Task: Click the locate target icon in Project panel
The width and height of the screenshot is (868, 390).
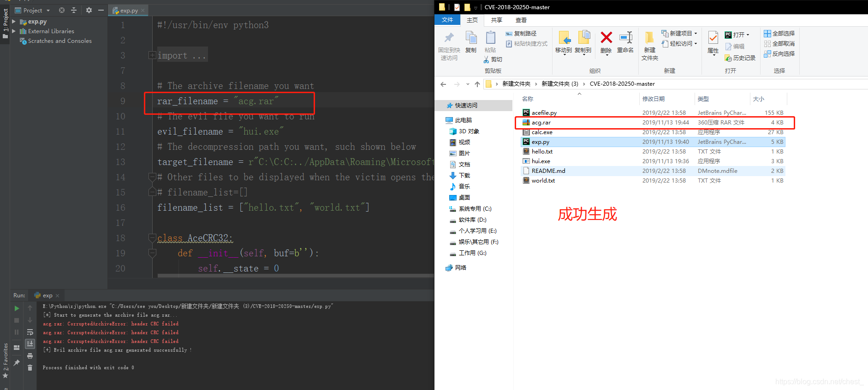Action: pyautogui.click(x=62, y=10)
